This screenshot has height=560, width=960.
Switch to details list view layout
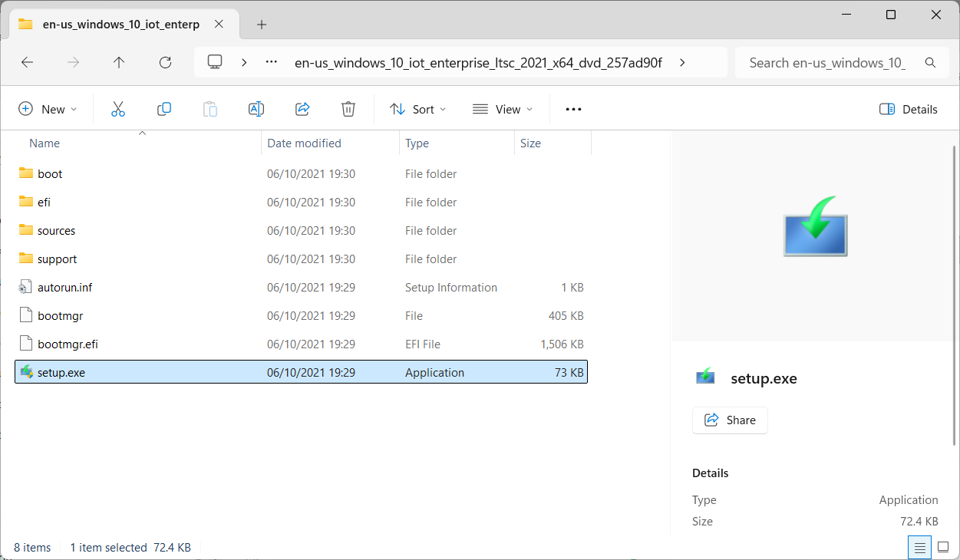click(919, 548)
